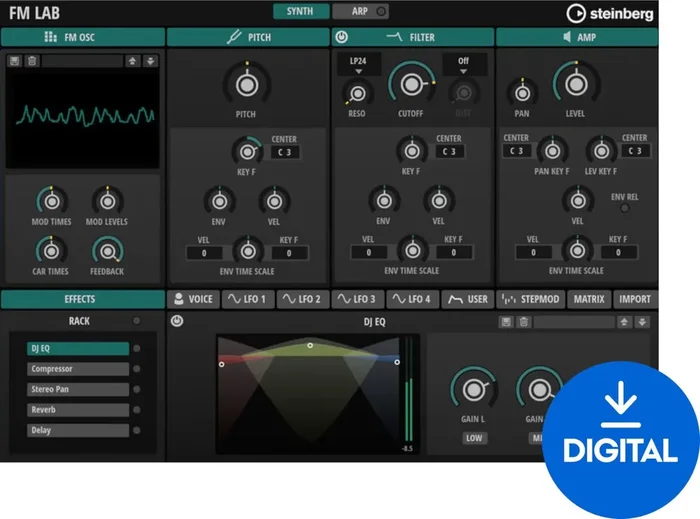The width and height of the screenshot is (700, 519).
Task: Load previous DJ EQ preset with up arrow
Action: click(624, 322)
